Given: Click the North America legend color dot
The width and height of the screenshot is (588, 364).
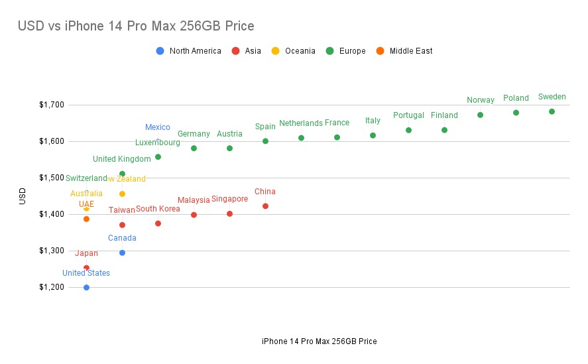Looking at the screenshot, I should (160, 51).
